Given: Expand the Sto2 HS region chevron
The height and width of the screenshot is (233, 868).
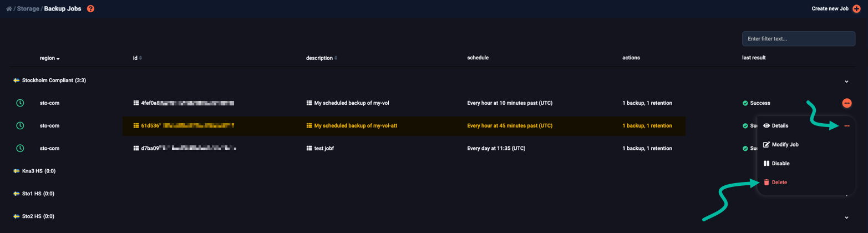Looking at the screenshot, I should point(846,217).
